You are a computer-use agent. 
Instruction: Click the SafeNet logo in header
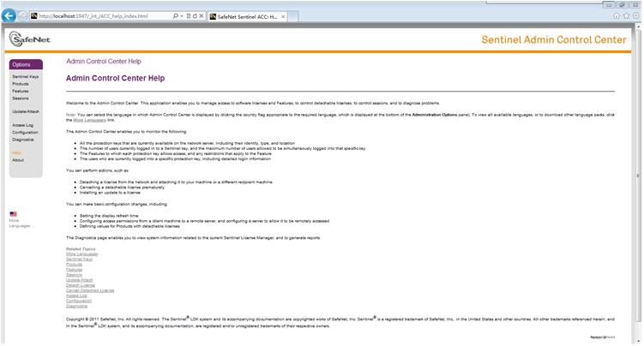coord(29,39)
